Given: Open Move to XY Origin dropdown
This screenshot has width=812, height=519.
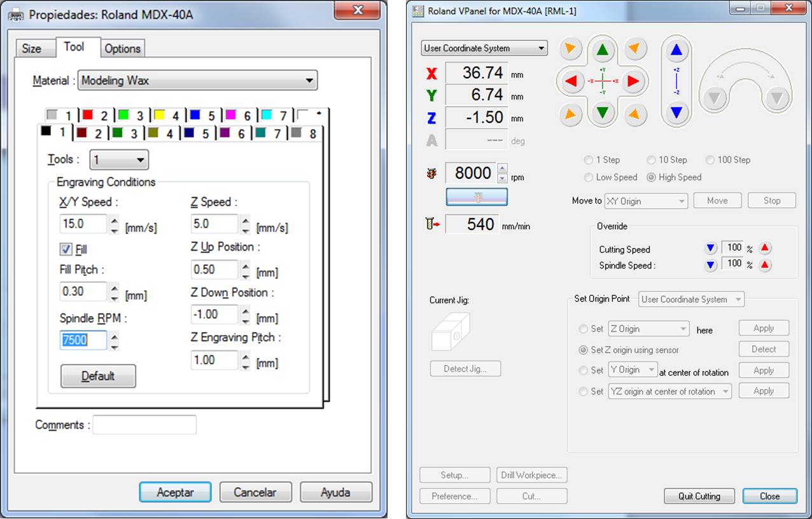Looking at the screenshot, I should [646, 201].
